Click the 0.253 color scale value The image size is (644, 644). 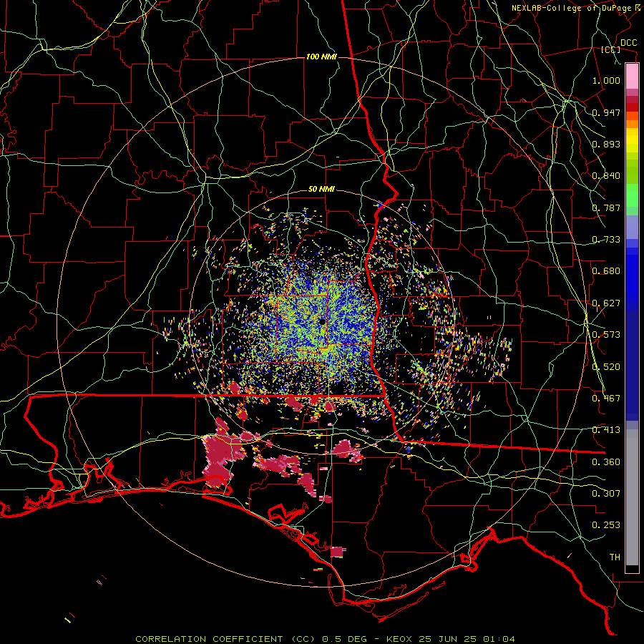[x=606, y=525]
